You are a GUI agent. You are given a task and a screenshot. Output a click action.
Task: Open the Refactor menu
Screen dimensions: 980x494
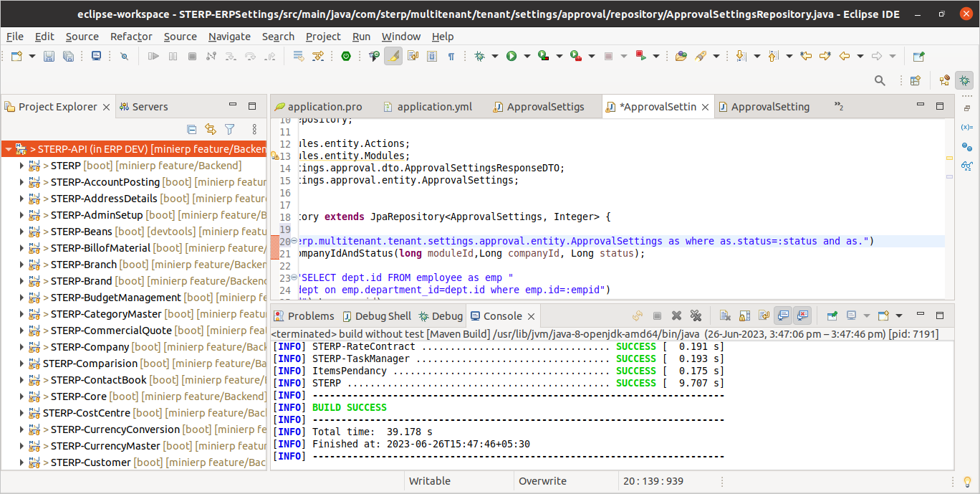131,37
